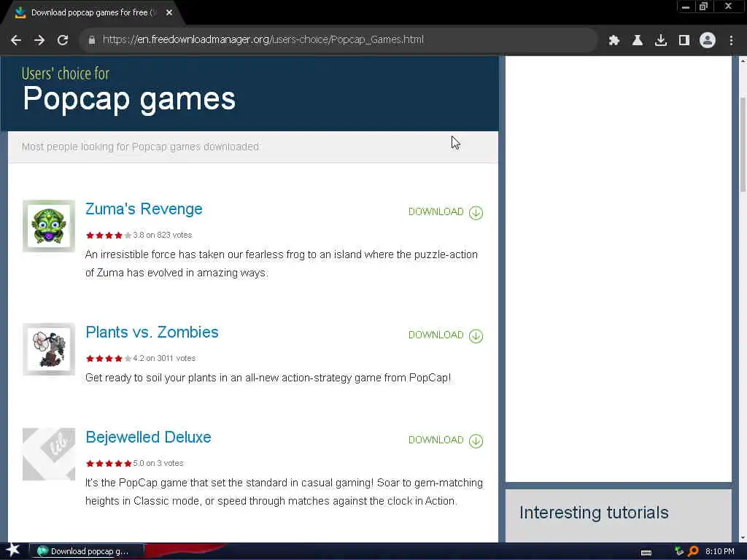Restore down the browser window

pos(704,7)
